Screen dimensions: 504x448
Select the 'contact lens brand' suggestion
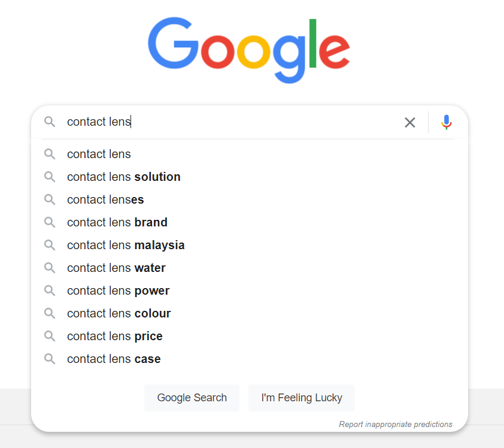pyautogui.click(x=117, y=222)
